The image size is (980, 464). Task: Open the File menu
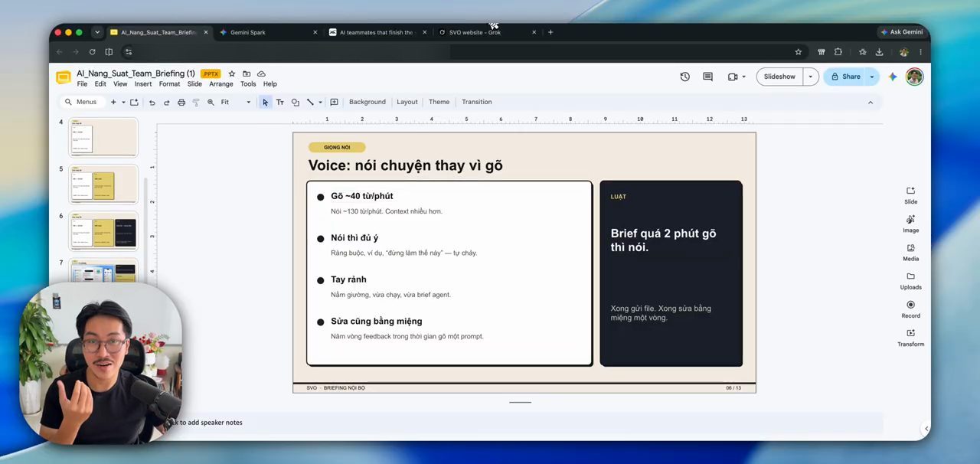point(82,84)
